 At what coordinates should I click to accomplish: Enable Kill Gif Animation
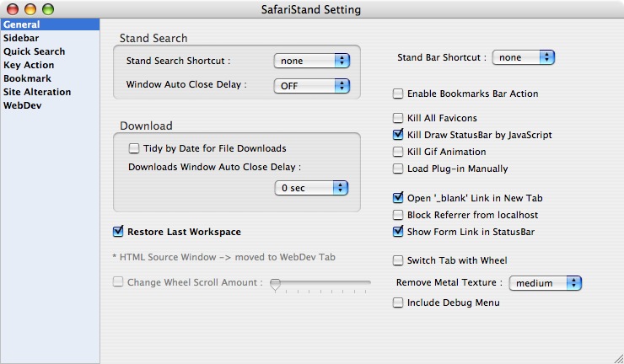click(397, 152)
